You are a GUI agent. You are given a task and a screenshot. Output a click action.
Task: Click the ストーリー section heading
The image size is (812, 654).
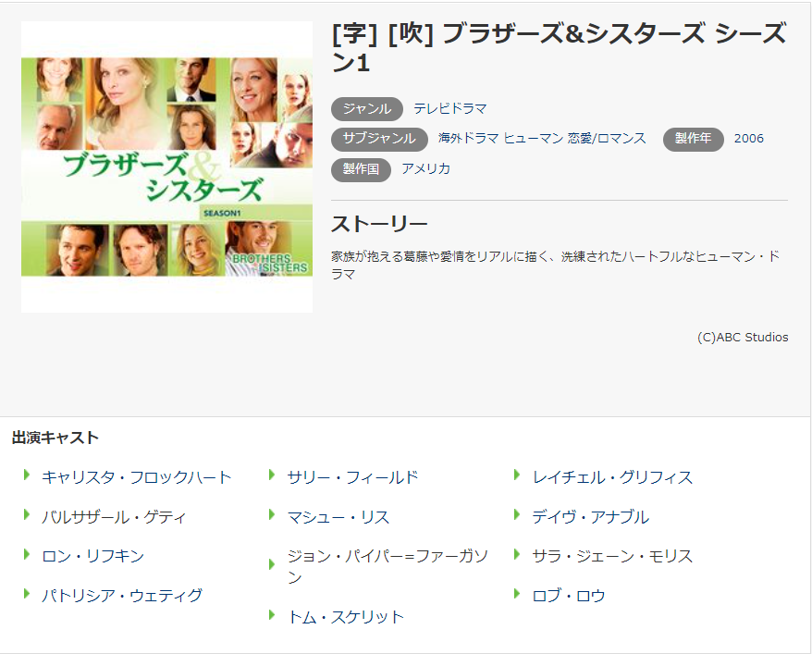[x=379, y=224]
